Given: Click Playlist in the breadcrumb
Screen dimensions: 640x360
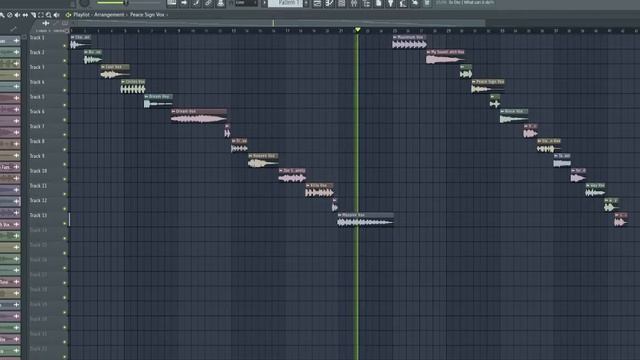Looking at the screenshot, I should click(81, 15).
